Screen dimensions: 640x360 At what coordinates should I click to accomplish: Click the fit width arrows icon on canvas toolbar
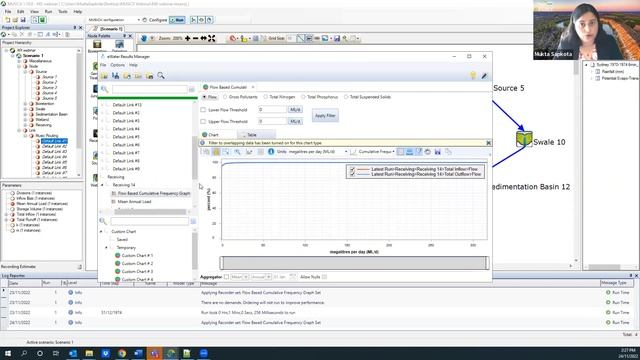pos(203,38)
